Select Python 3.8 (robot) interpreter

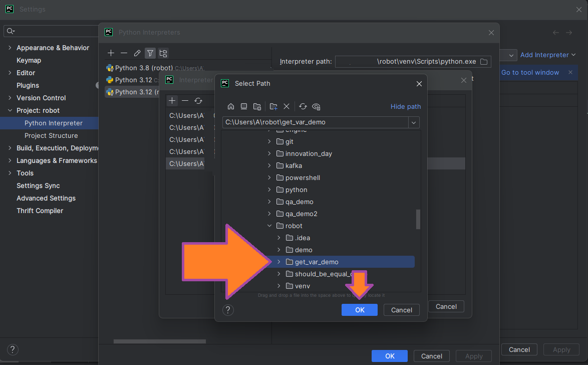click(x=154, y=68)
